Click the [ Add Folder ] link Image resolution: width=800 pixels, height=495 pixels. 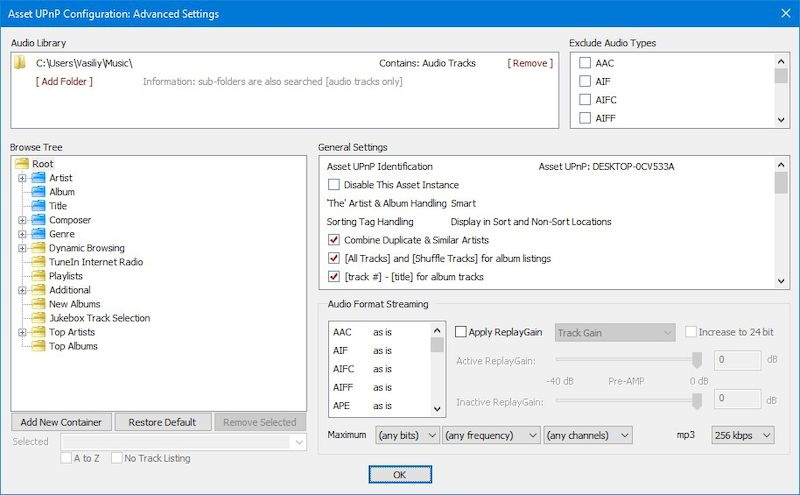[x=64, y=81]
